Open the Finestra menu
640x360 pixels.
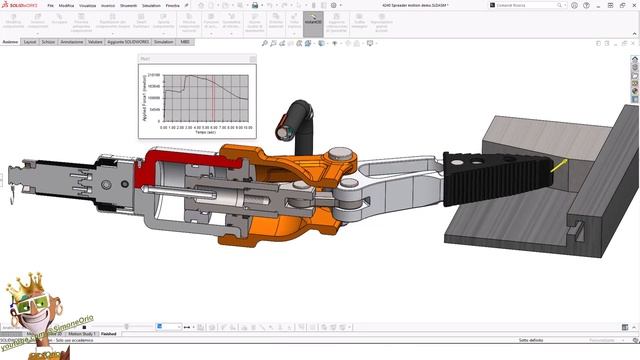(173, 6)
